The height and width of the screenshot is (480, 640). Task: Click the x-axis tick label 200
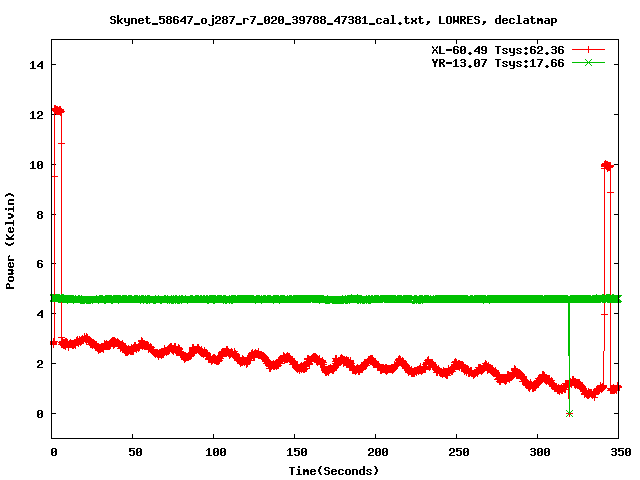378,452
